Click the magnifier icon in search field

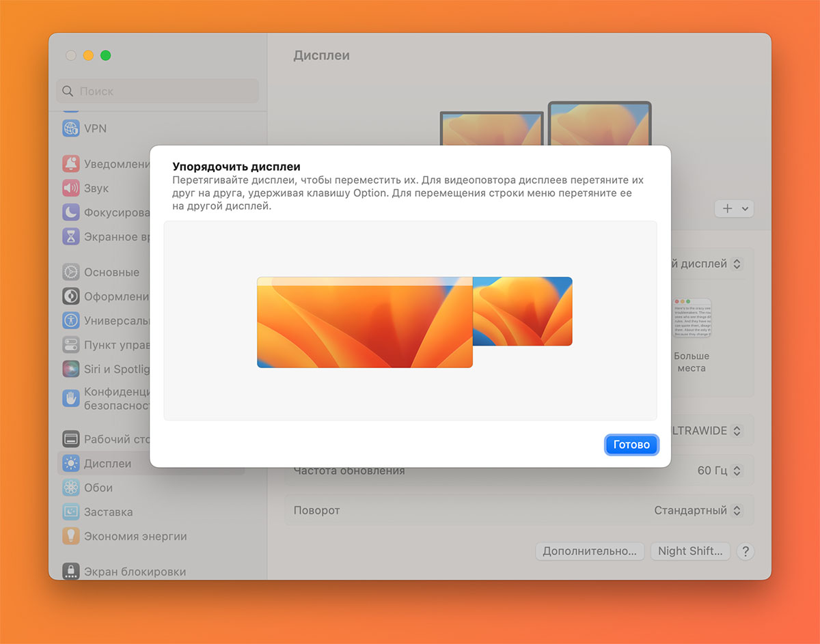point(68,91)
